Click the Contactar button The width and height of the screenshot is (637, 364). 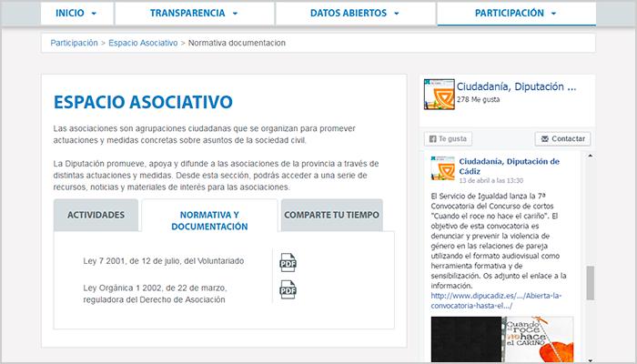[x=562, y=139]
